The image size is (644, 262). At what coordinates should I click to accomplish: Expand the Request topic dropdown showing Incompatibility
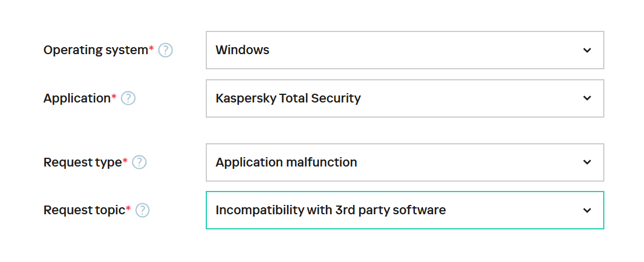click(396, 210)
